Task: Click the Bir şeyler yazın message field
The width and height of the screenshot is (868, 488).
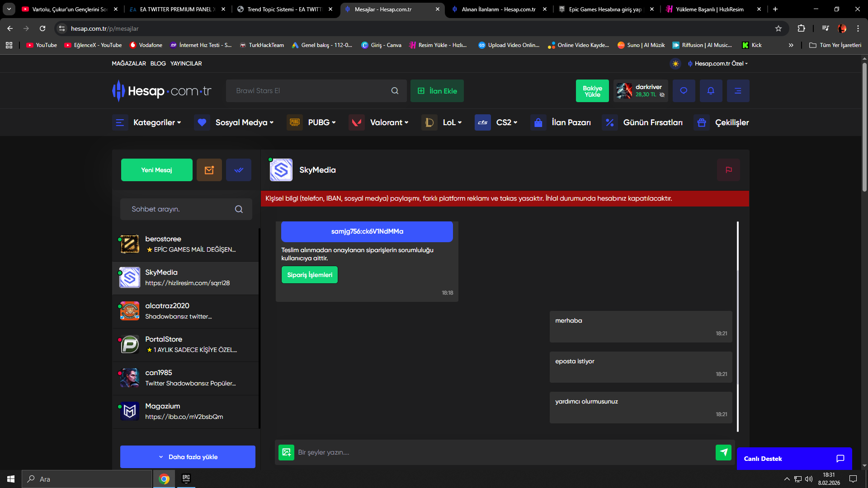Action: tap(504, 452)
